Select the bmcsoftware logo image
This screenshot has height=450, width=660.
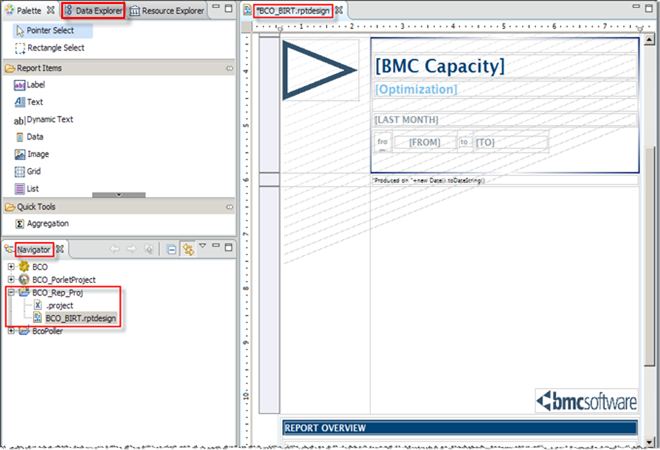(x=587, y=401)
